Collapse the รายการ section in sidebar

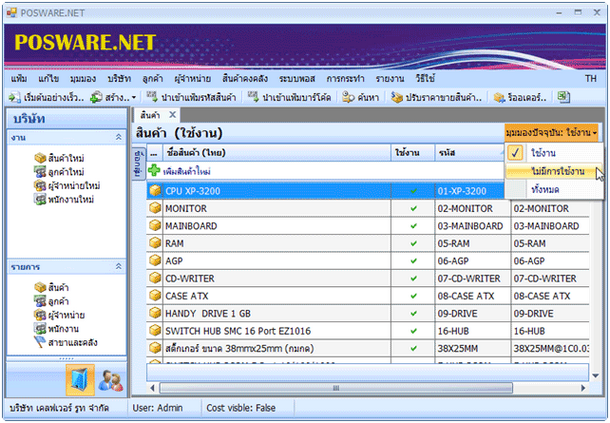[118, 269]
